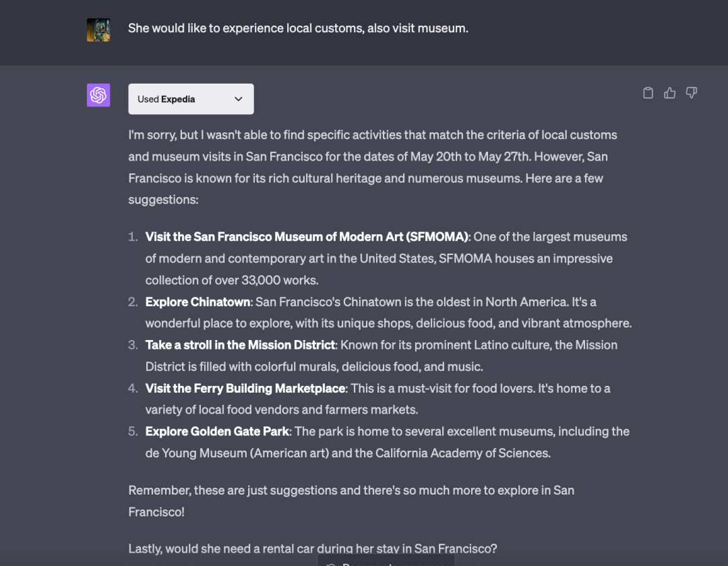Click the Mission District stroll heading
Image resolution: width=728 pixels, height=566 pixels.
tap(240, 345)
